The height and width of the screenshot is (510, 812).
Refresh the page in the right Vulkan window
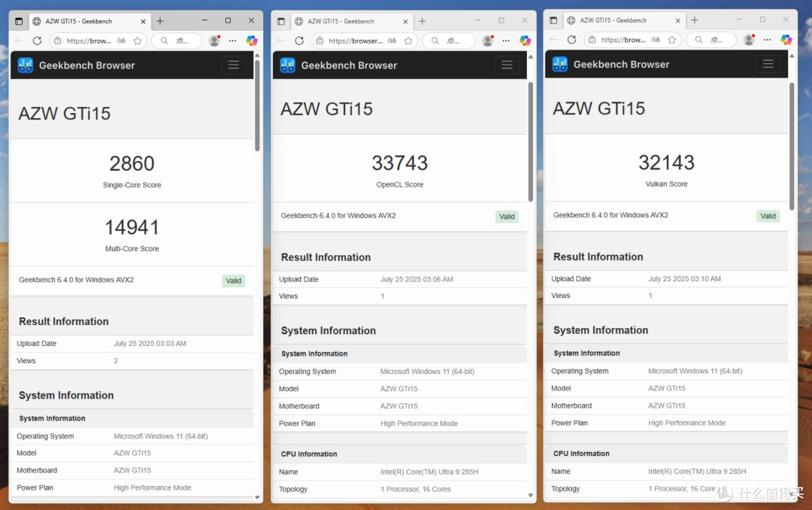[571, 39]
